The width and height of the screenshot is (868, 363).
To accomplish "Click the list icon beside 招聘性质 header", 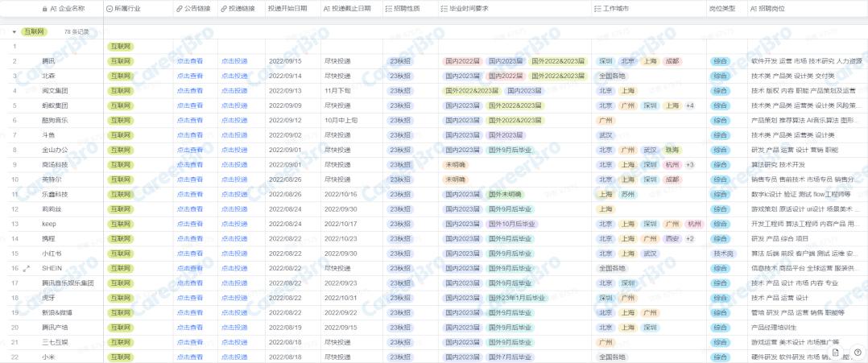I will 388,9.
